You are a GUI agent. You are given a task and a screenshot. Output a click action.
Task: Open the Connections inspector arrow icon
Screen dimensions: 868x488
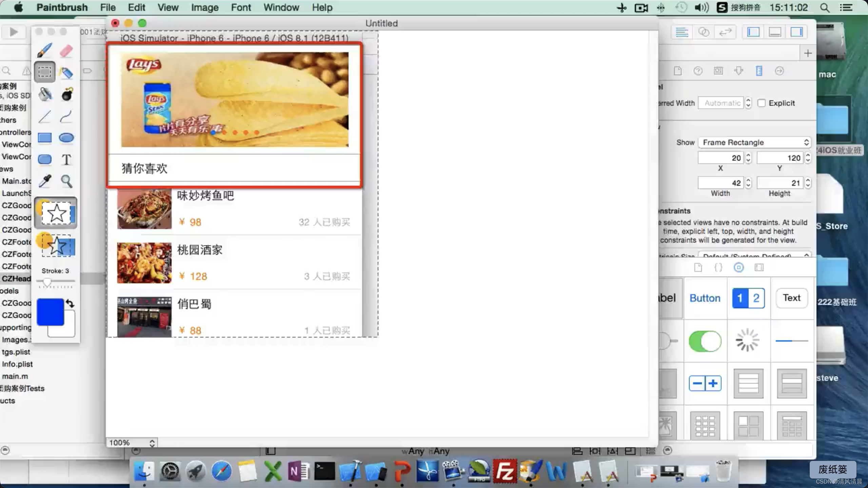(x=779, y=71)
